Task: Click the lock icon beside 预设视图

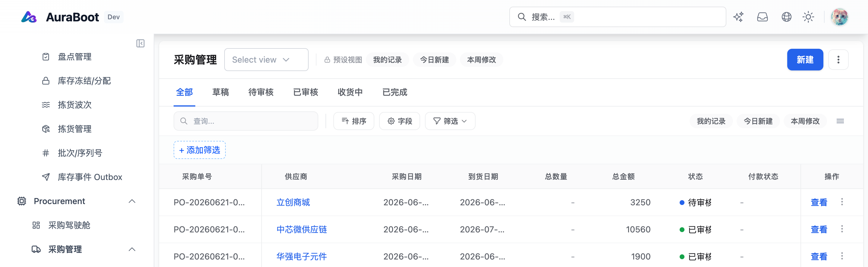Action: (327, 60)
